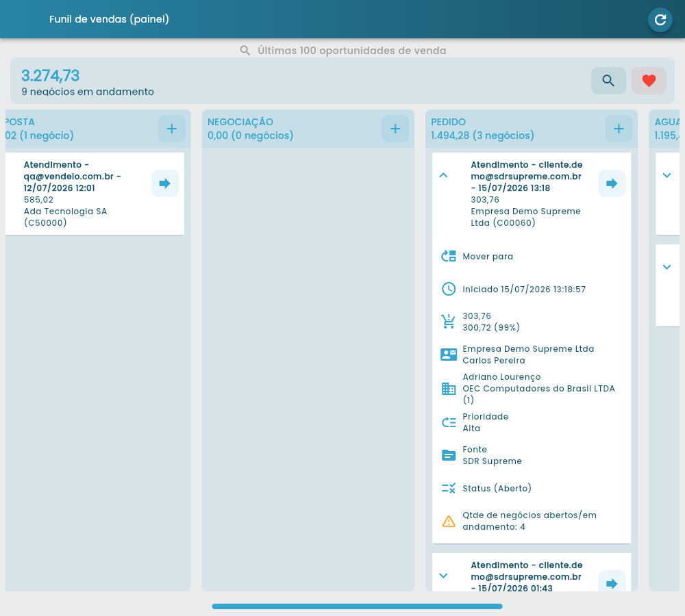This screenshot has width=685, height=616.
Task: Add a deal to the Pedido column
Action: click(x=618, y=129)
